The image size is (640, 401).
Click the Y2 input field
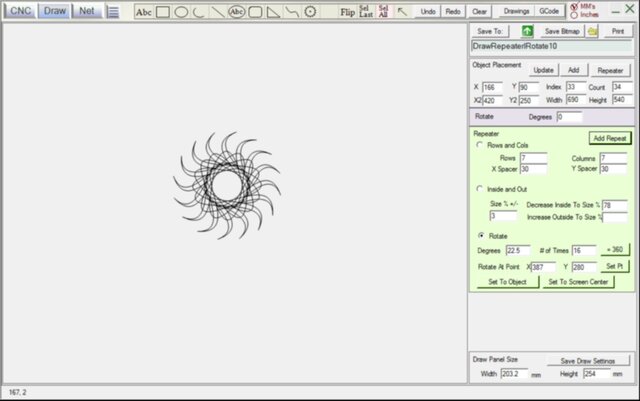pyautogui.click(x=529, y=100)
